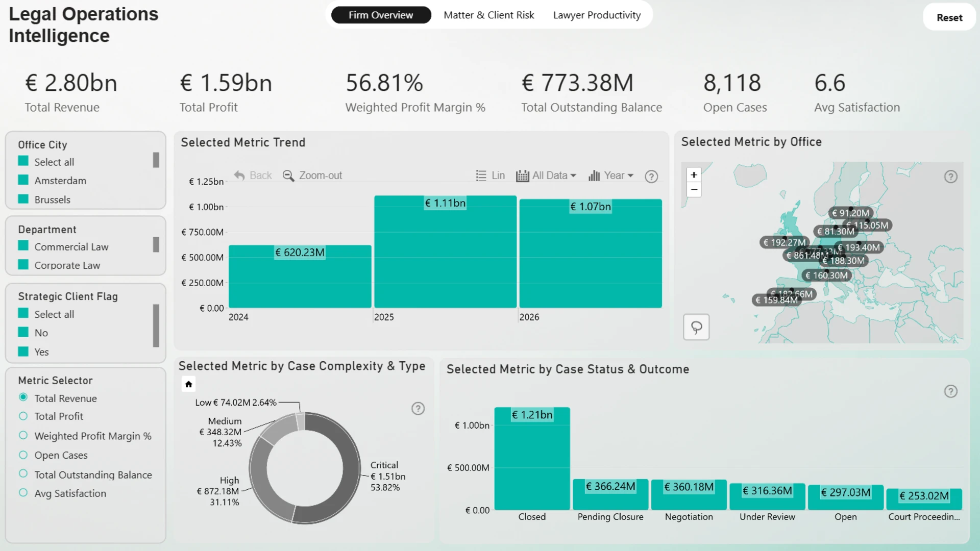Click the Back arrow icon in trend chart
This screenshot has width=980, height=551.
239,176
